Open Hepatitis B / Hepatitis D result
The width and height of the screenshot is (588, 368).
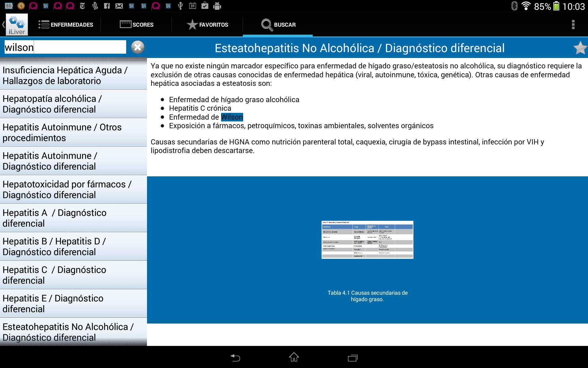73,247
